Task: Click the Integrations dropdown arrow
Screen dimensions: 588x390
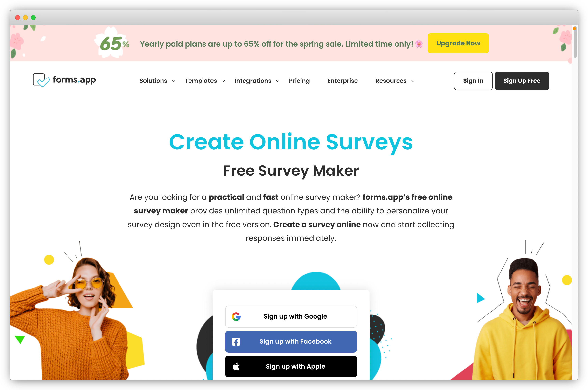Action: pyautogui.click(x=277, y=80)
